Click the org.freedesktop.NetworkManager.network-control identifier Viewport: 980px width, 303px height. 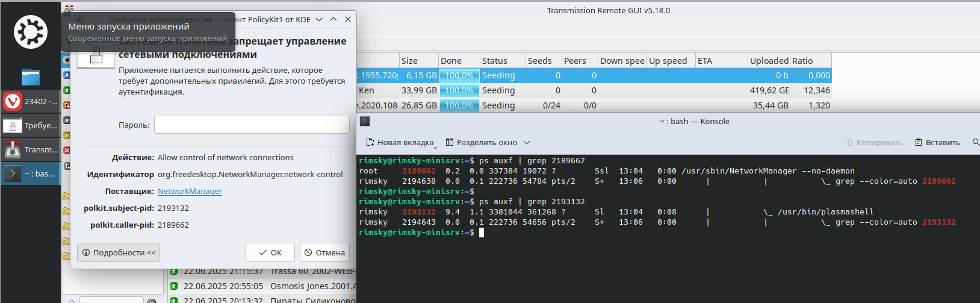(x=250, y=174)
